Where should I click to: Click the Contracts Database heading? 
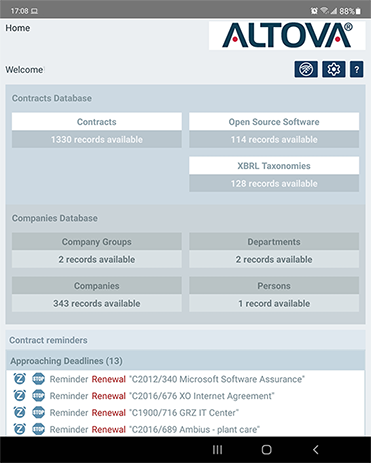pos(52,98)
